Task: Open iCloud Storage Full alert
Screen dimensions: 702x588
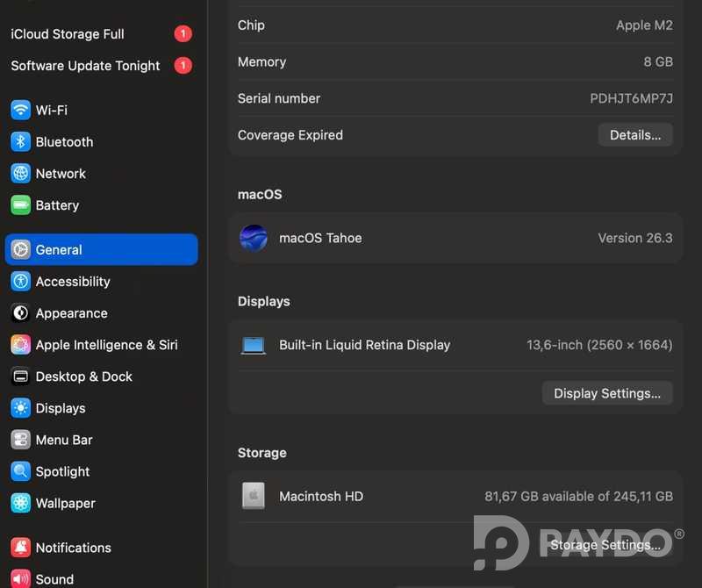Action: tap(101, 34)
